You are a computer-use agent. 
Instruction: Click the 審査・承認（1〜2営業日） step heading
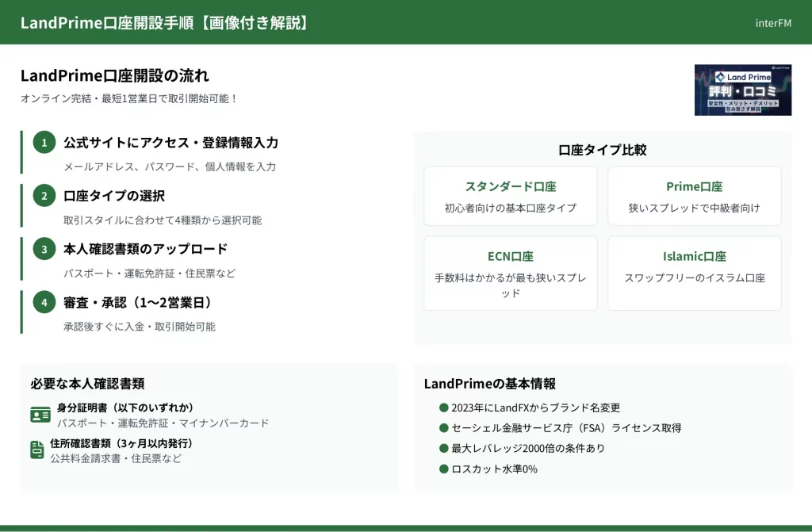click(137, 302)
